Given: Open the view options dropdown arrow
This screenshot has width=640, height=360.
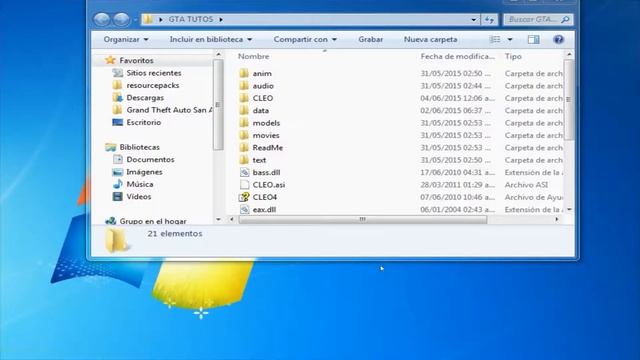Looking at the screenshot, I should tap(510, 40).
